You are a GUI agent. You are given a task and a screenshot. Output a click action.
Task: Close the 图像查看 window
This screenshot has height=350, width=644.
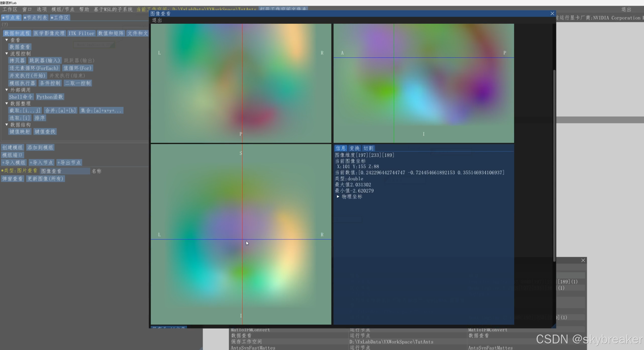pyautogui.click(x=552, y=14)
